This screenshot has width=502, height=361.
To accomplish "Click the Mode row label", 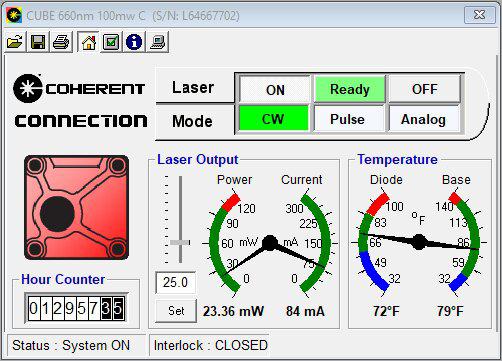I will click(192, 121).
